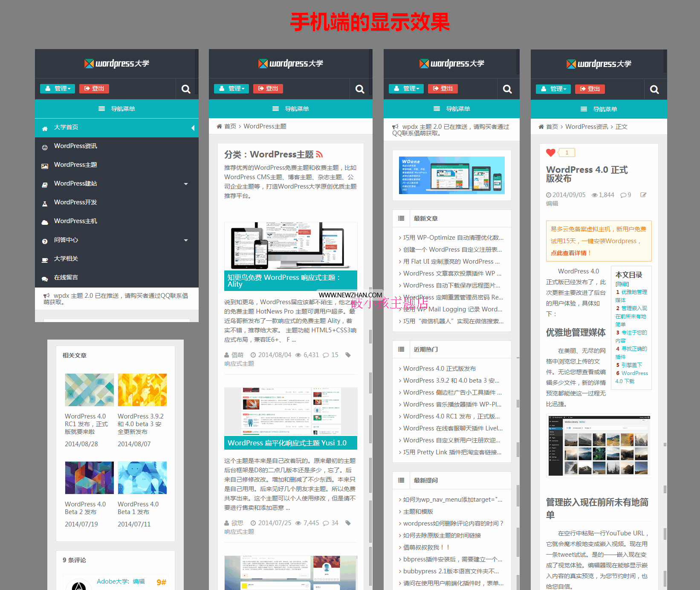The height and width of the screenshot is (590, 700).
Task: Click 登出 button in second phone
Action: pyautogui.click(x=268, y=88)
